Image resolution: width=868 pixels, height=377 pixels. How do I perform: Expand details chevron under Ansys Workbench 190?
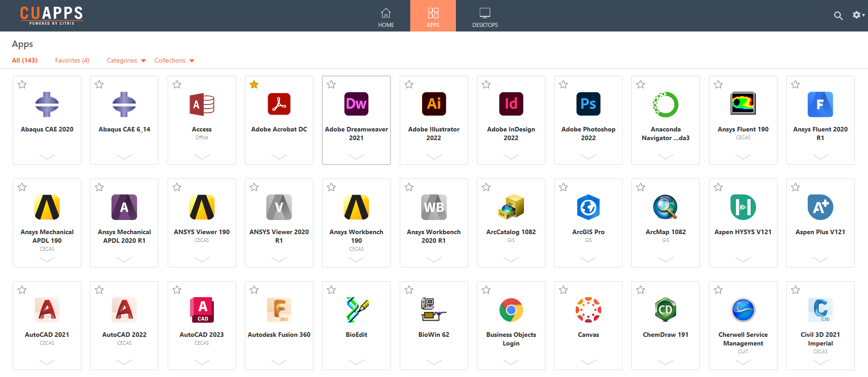coord(356,259)
